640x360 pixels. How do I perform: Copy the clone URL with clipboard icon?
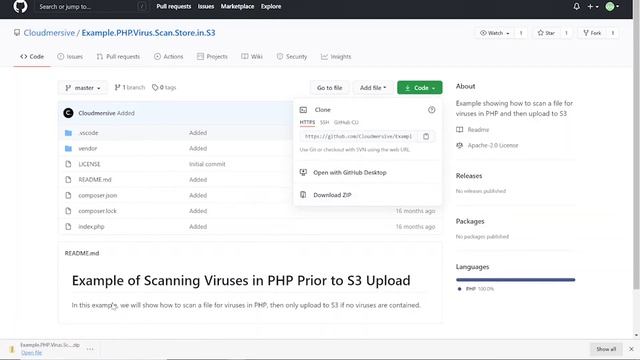coord(426,136)
